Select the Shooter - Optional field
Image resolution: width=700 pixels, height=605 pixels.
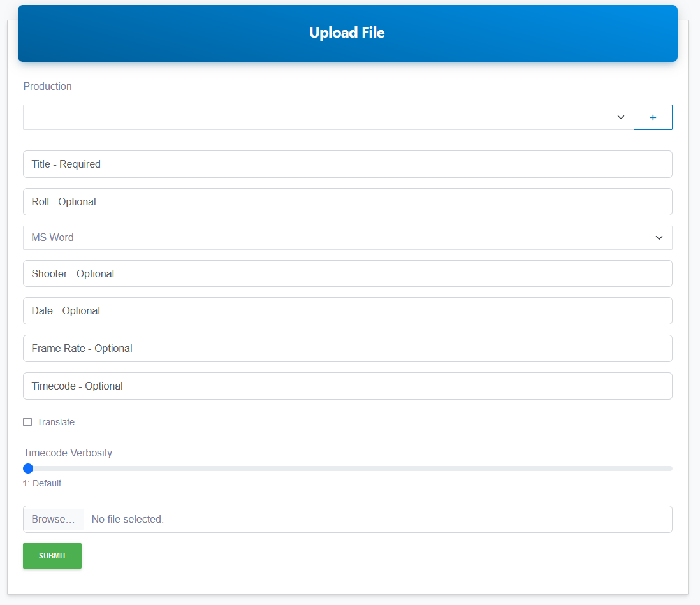(347, 273)
